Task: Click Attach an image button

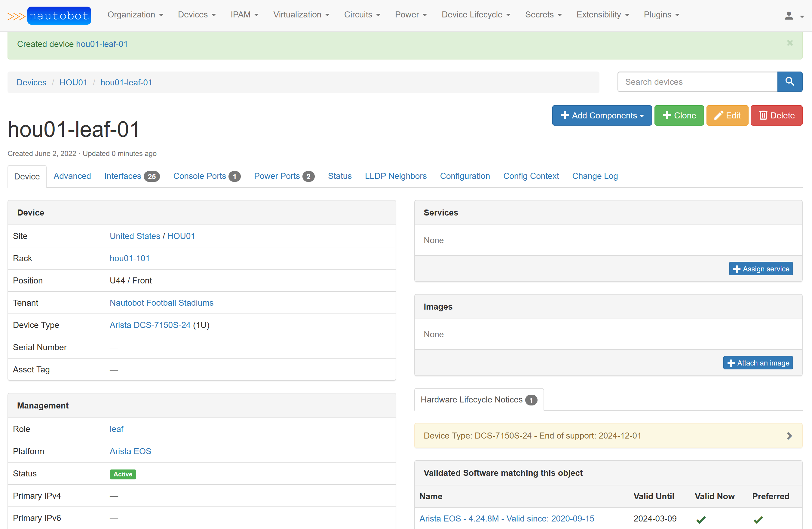Action: pyautogui.click(x=758, y=363)
